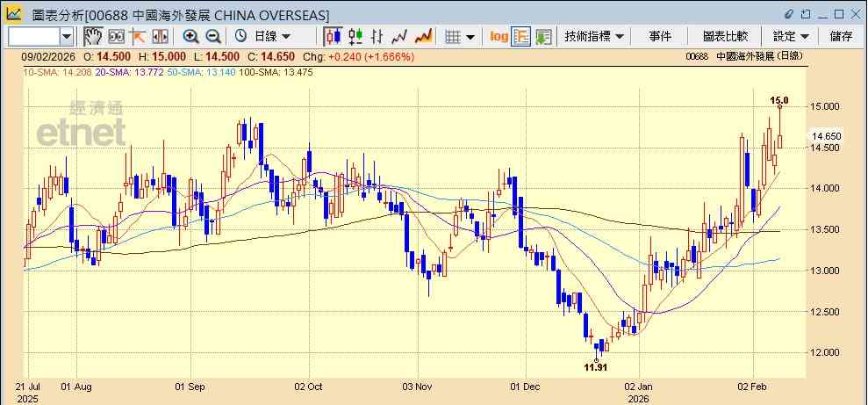Click the 20-SMA: 13.772 legend label
Viewport: 868px width, 405px height.
point(128,72)
